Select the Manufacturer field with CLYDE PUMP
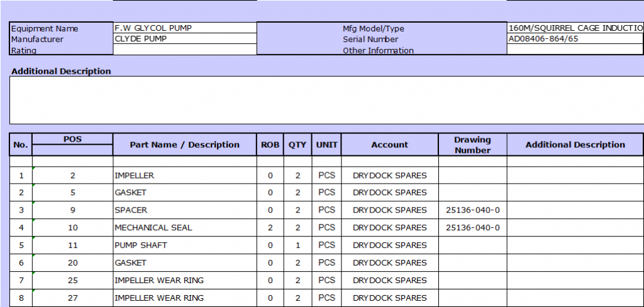Viewport: 644px width, 307px height. click(184, 38)
